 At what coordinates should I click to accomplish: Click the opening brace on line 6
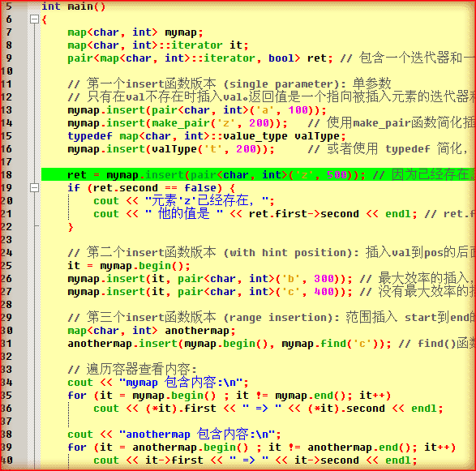tap(45, 19)
